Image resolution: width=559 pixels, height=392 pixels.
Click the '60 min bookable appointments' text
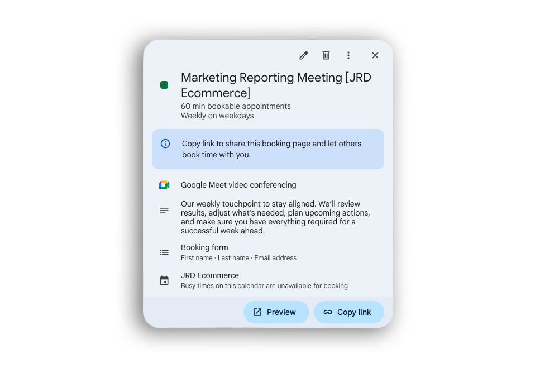[x=236, y=106]
